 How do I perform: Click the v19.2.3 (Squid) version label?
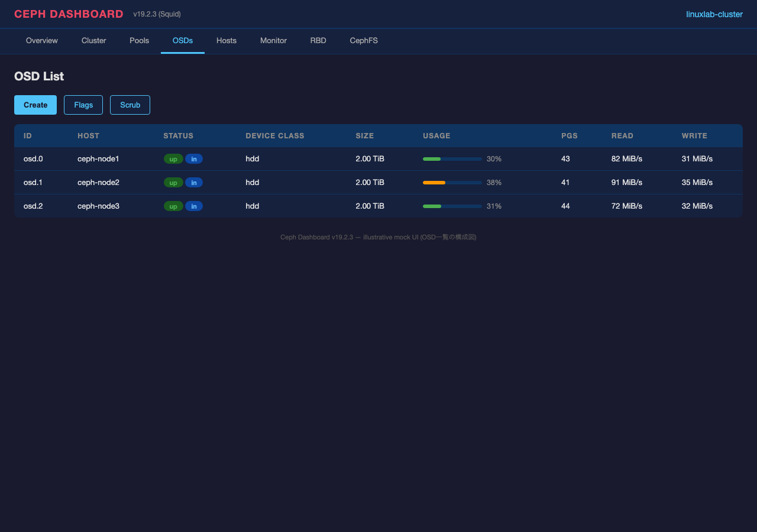(x=157, y=14)
